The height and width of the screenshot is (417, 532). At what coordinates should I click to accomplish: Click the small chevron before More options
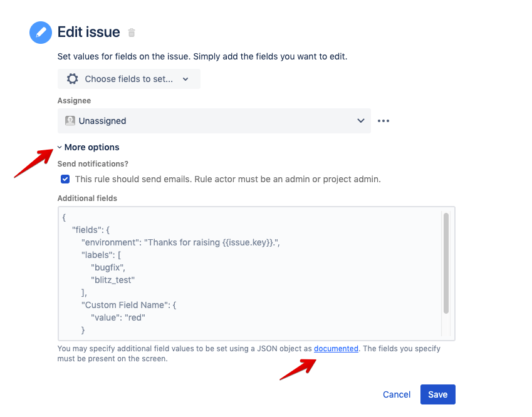click(60, 147)
